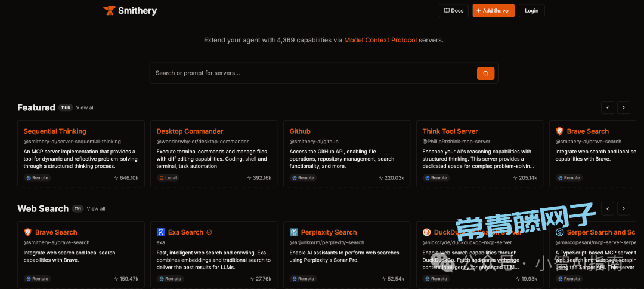
Task: Open the Perplexity Search server title
Action: pos(329,232)
